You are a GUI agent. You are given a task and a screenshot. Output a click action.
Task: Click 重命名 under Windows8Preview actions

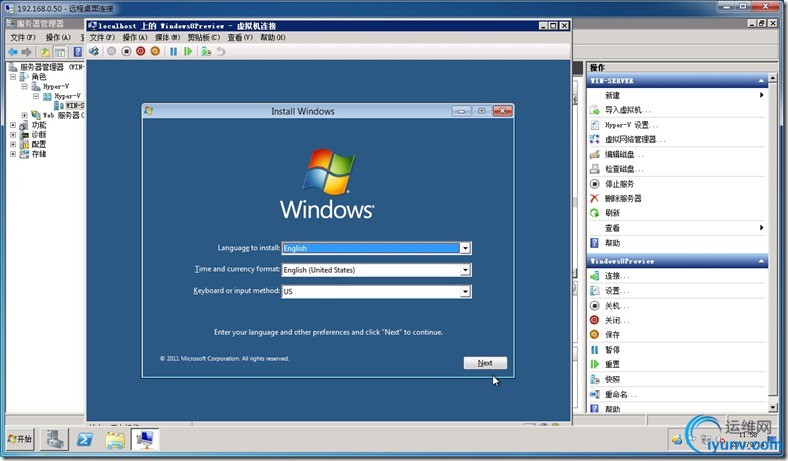(620, 395)
